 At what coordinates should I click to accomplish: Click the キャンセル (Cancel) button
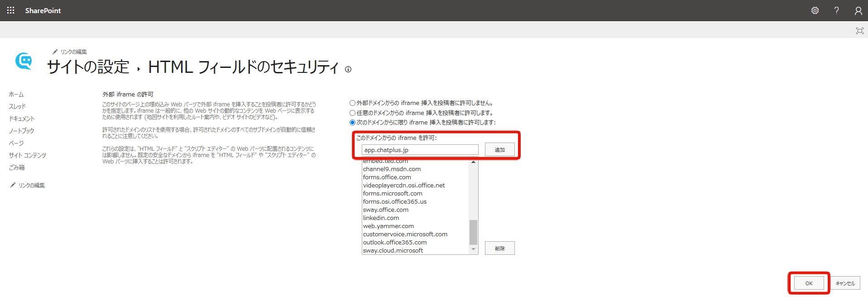tap(845, 283)
